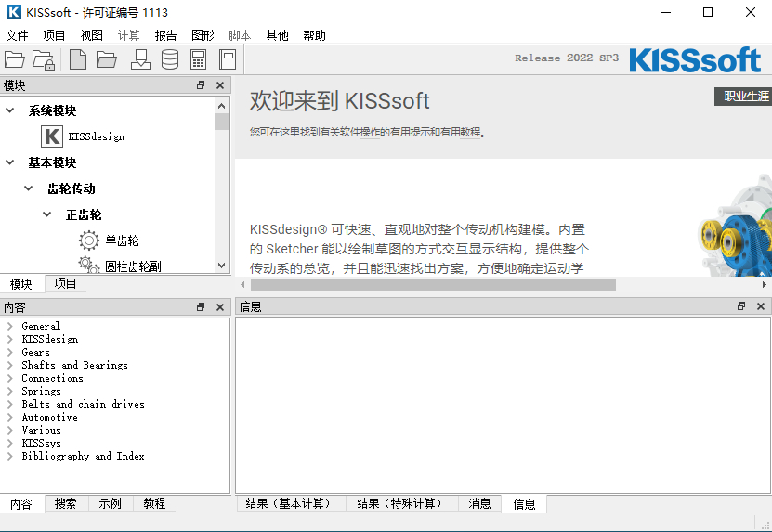Select the KISSdesign module icon
The width and height of the screenshot is (772, 532).
[x=52, y=136]
